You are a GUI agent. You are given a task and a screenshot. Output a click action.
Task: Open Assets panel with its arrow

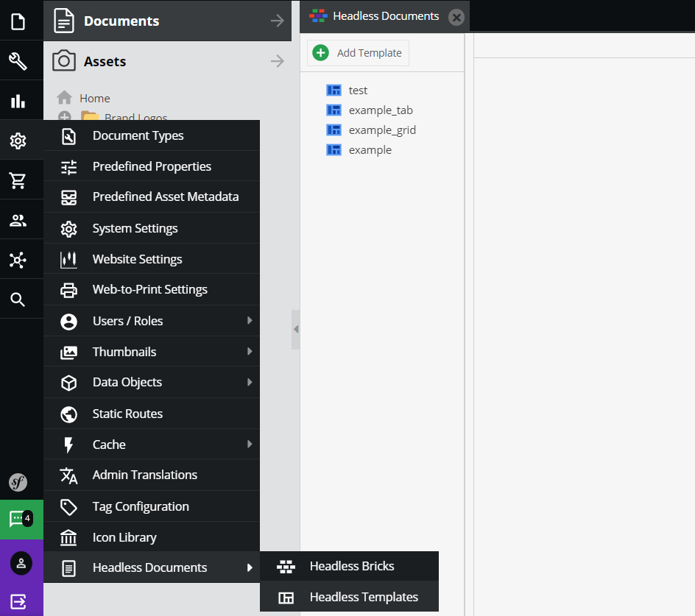277,60
